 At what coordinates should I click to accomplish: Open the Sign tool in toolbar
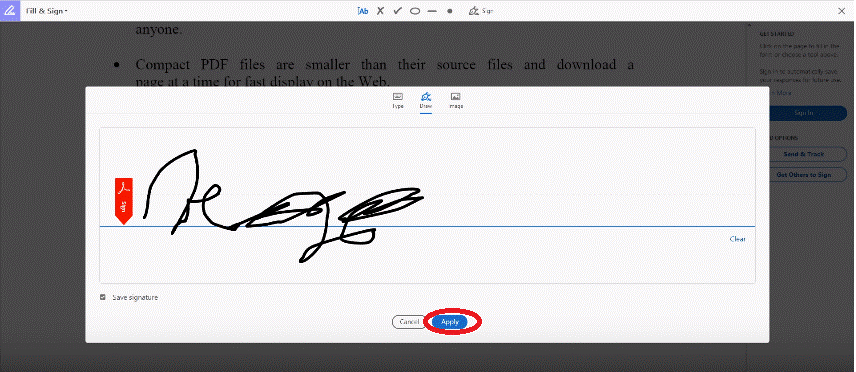point(482,10)
